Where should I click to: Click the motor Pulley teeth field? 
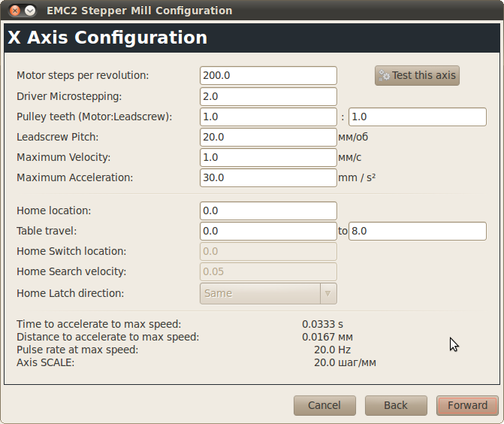click(x=268, y=117)
